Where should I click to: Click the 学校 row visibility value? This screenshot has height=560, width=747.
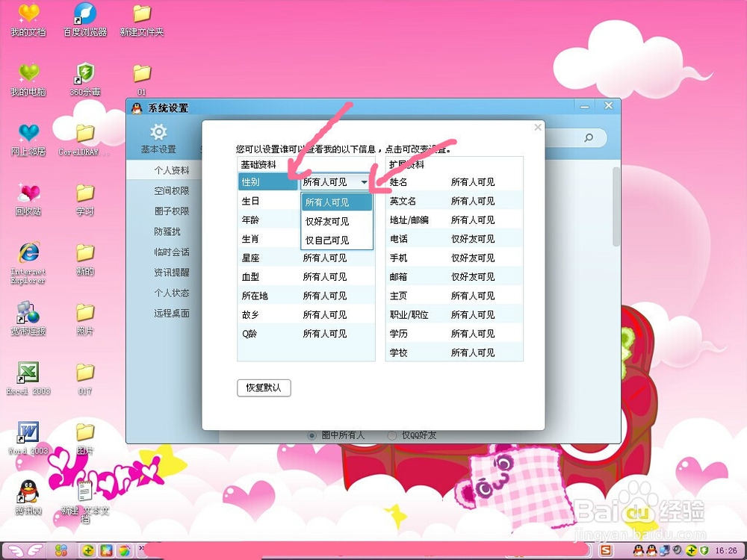click(x=473, y=353)
